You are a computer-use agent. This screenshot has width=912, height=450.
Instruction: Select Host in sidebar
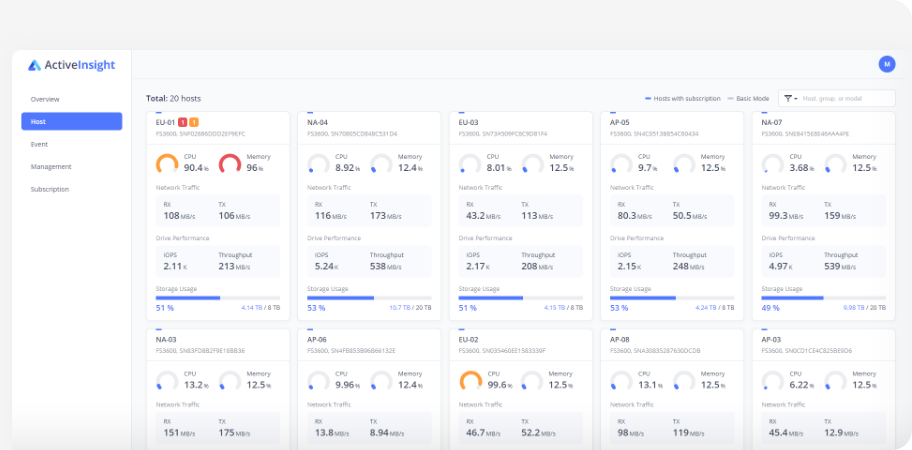click(x=72, y=122)
